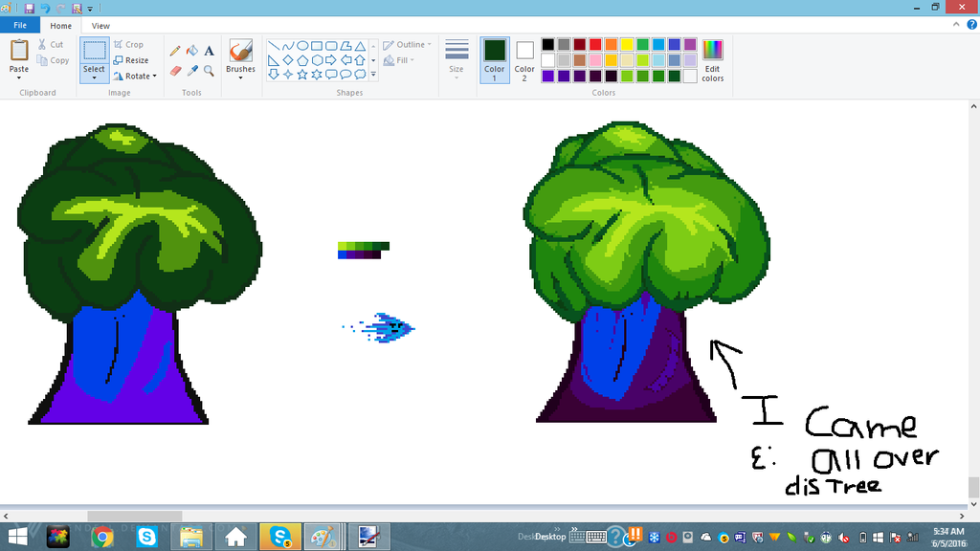Click the Save icon in quick access toolbar
The image size is (980, 551).
click(30, 8)
